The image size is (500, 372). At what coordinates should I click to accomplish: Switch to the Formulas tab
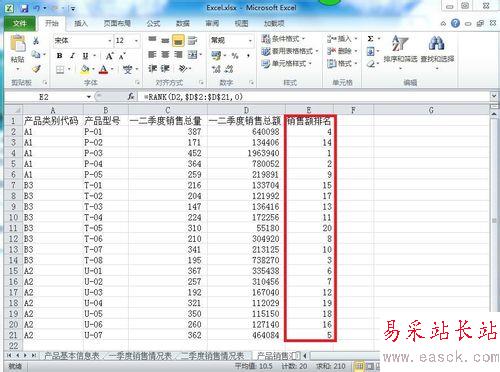153,23
